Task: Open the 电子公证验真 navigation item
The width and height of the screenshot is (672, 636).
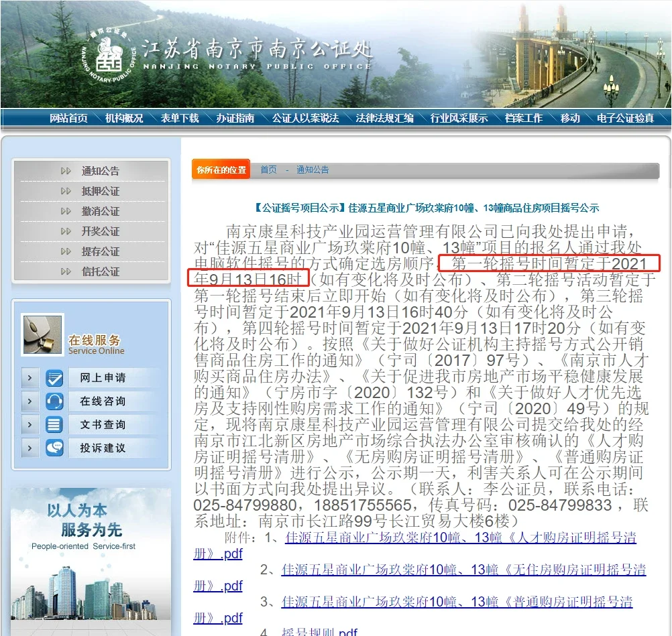Action: [x=625, y=118]
